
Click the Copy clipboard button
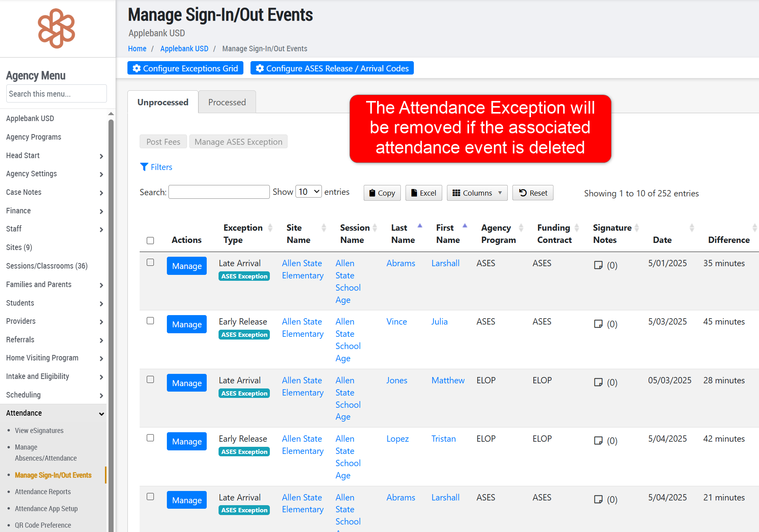point(381,193)
